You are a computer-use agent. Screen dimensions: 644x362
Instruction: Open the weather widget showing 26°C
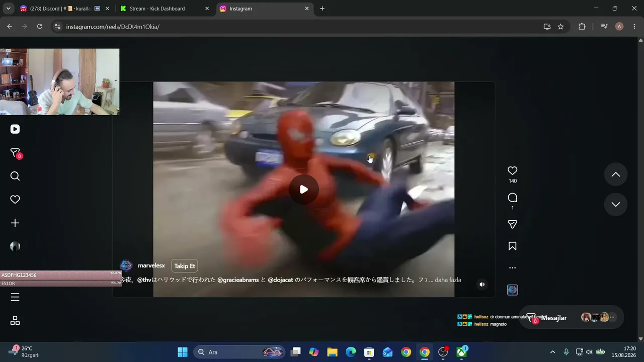pyautogui.click(x=25, y=351)
